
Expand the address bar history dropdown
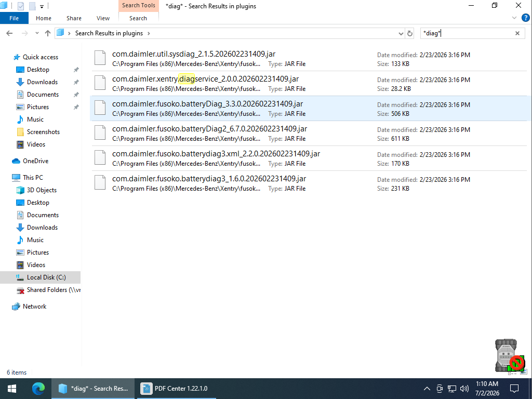point(401,33)
